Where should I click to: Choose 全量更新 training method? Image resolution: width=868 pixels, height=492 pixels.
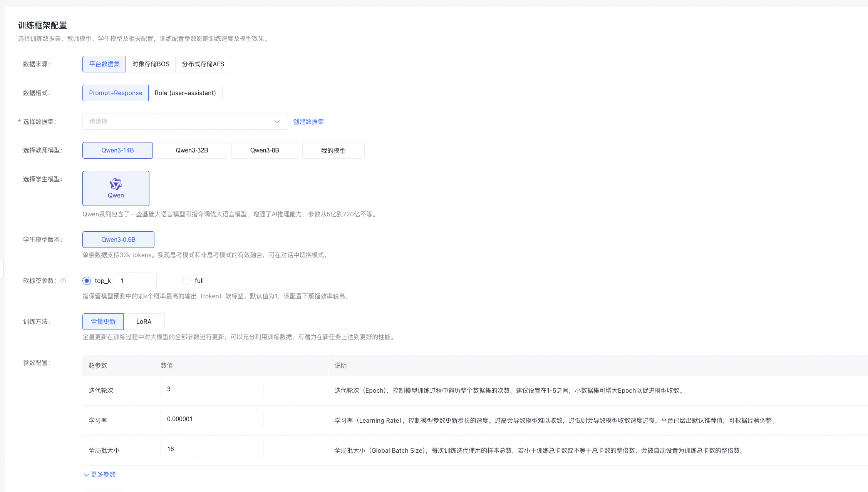103,321
